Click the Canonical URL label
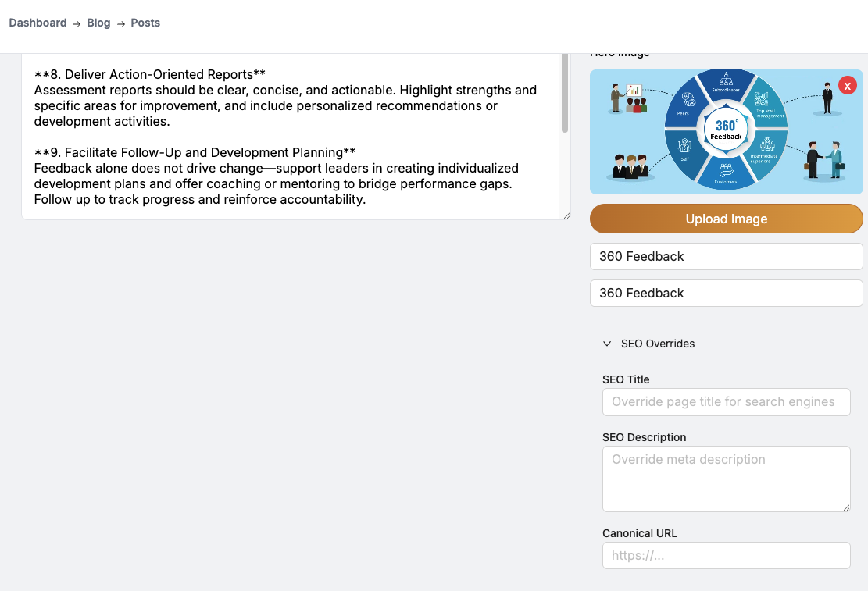The image size is (868, 591). [640, 533]
